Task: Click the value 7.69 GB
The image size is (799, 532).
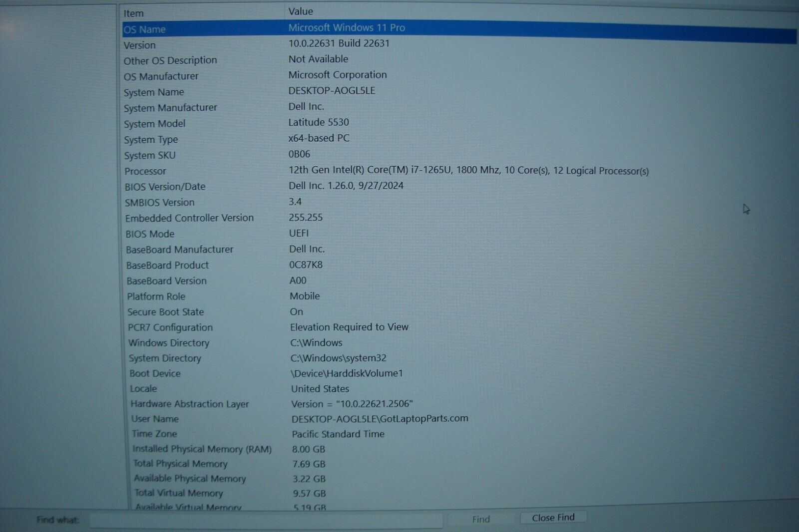Action: pyautogui.click(x=309, y=464)
